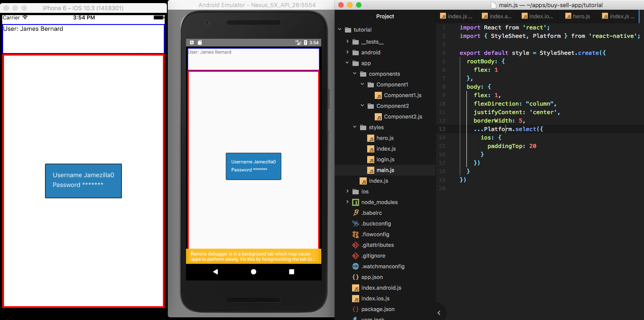Click line number 13 in the gutter
The width and height of the screenshot is (644, 320).
[x=442, y=129]
